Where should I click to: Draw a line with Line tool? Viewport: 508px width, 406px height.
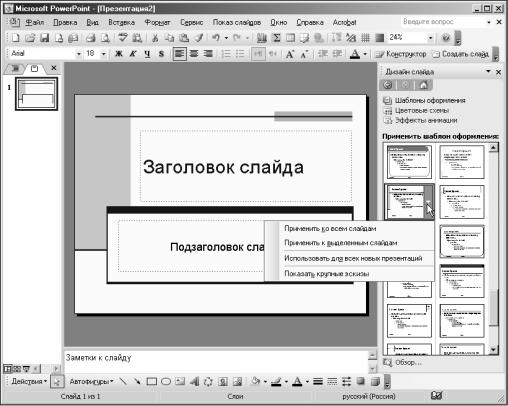(x=123, y=381)
